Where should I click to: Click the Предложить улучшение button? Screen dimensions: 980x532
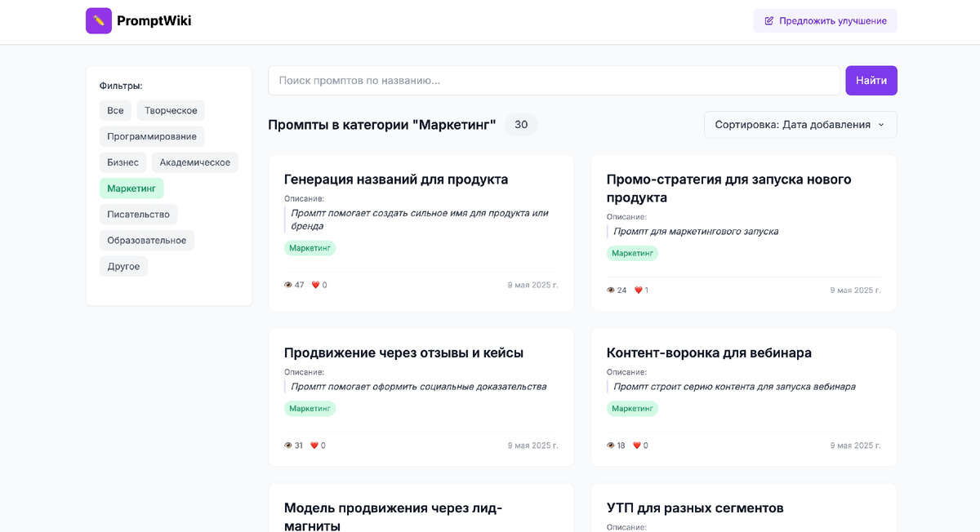[x=825, y=20]
